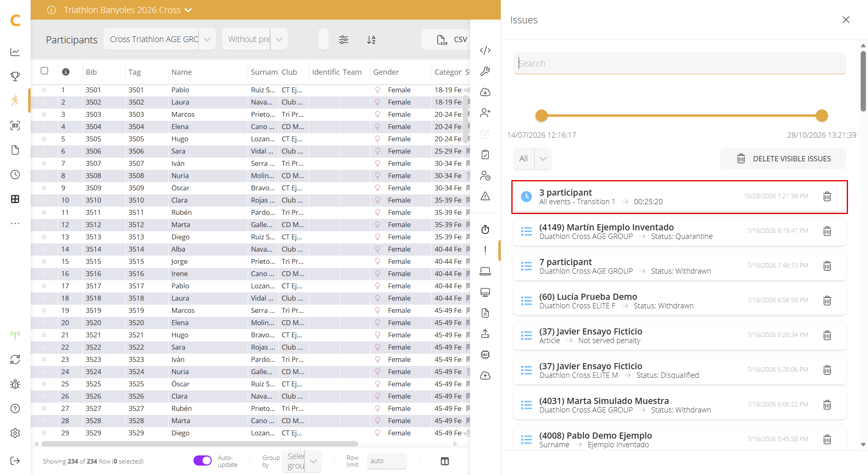Screen dimensions: 868x475
Task: Click DELETE VISIBLE ISSUES button
Action: click(783, 158)
